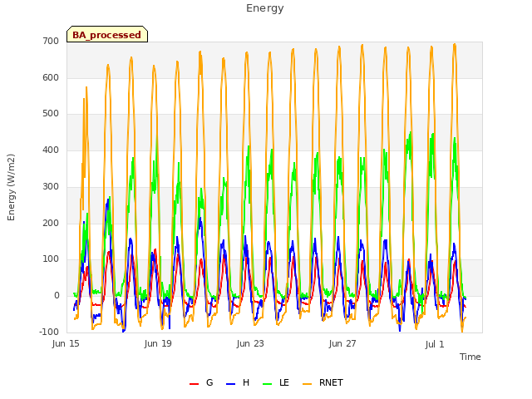This screenshot has width=532, height=399.
Task: Click the Jun 27 x-axis tick label
Action: (342, 343)
